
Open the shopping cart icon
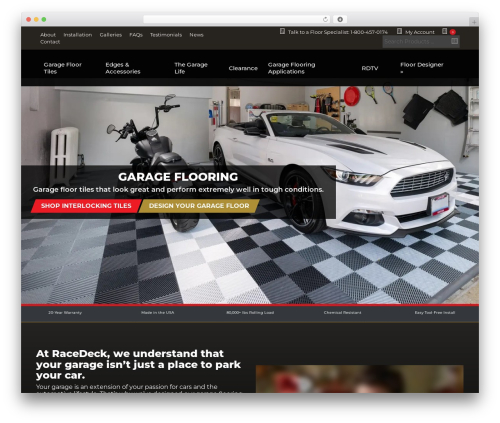click(445, 31)
